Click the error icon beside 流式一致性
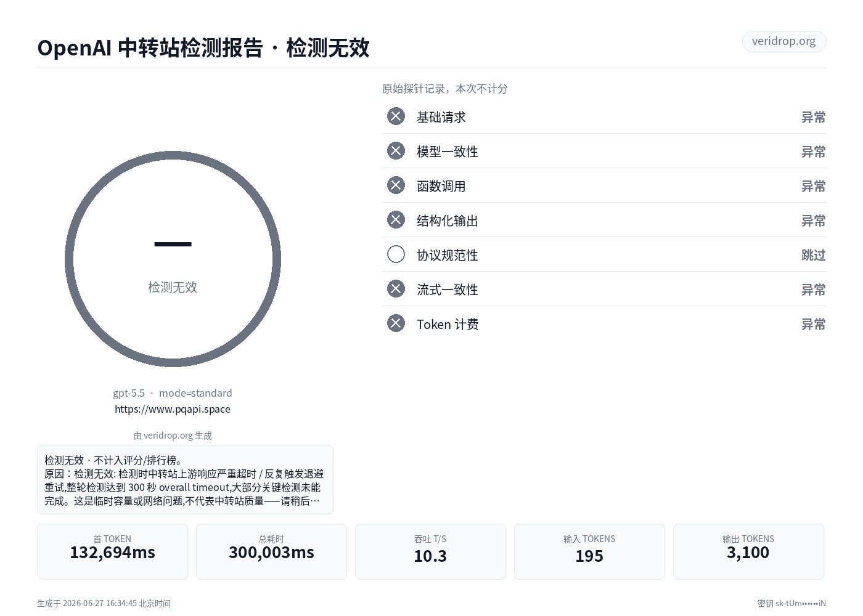The image size is (863, 616). (x=396, y=289)
